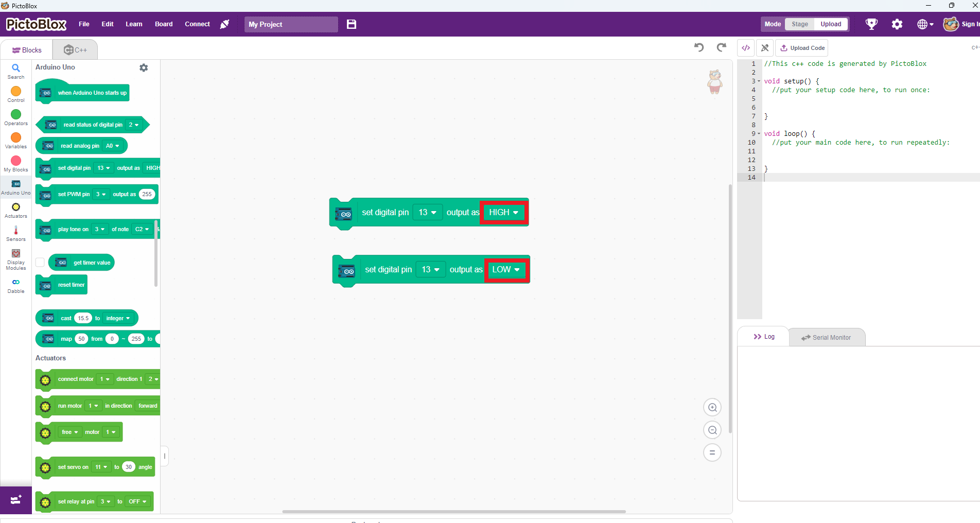980x523 pixels.
Task: Toggle the C++ code panel visibility
Action: tap(745, 47)
